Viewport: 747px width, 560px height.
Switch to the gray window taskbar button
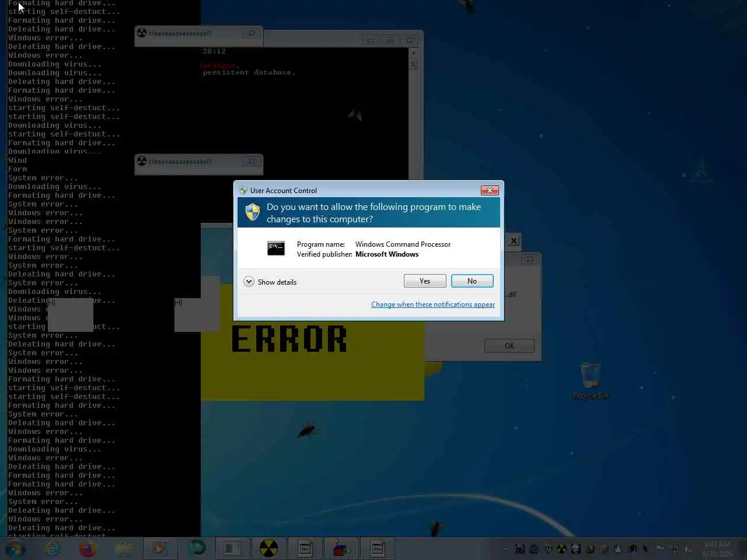tap(232, 549)
